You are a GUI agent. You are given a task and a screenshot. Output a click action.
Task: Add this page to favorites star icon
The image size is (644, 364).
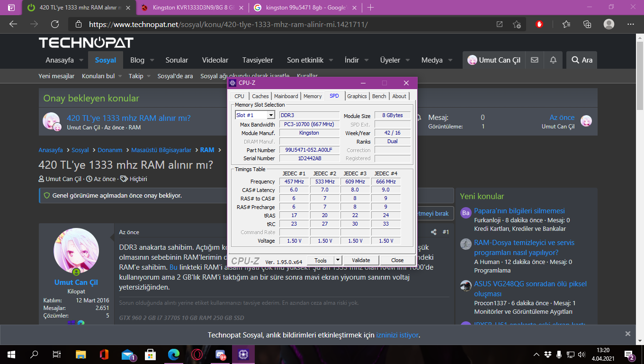point(517,24)
